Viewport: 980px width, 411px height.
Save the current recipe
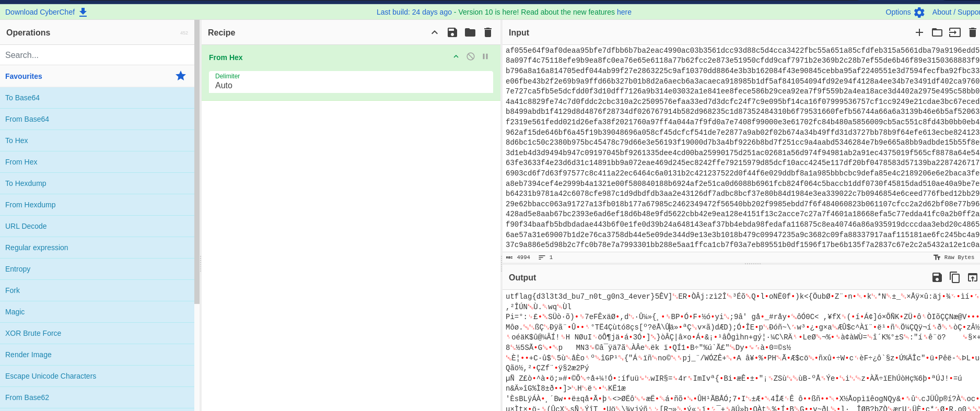tap(452, 32)
